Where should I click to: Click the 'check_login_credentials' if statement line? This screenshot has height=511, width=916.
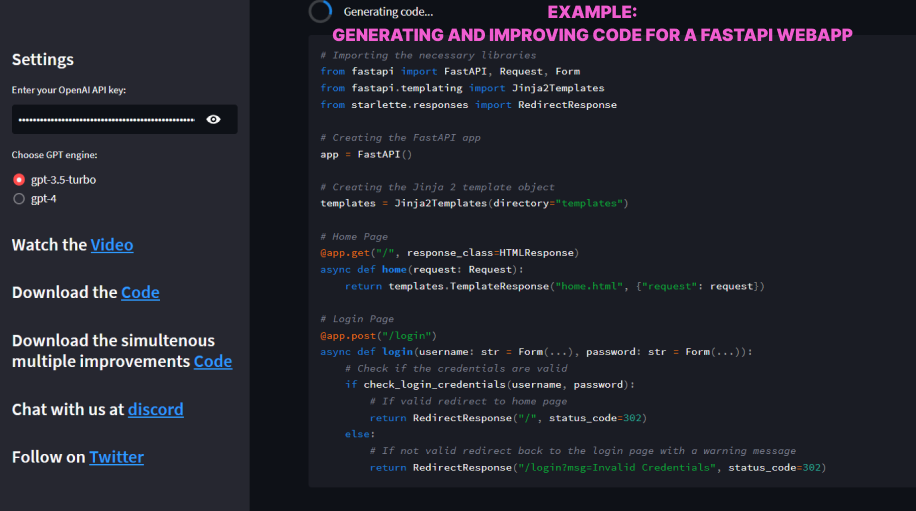coord(490,384)
